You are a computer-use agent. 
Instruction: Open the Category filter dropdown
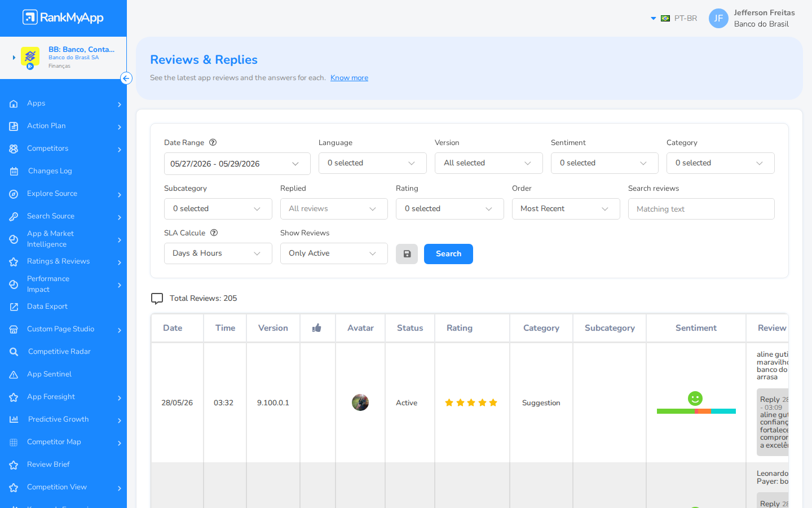click(721, 163)
